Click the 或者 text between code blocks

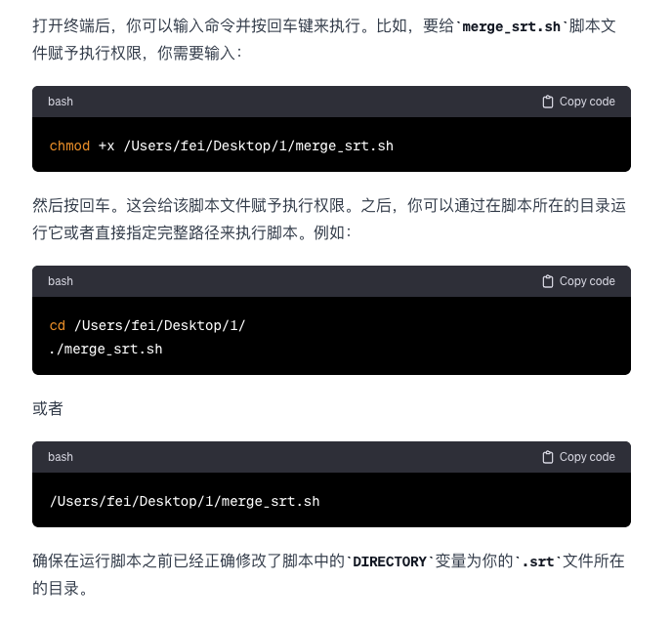[x=48, y=408]
